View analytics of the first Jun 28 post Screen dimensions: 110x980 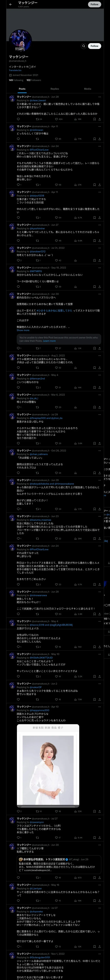pos(78,119)
